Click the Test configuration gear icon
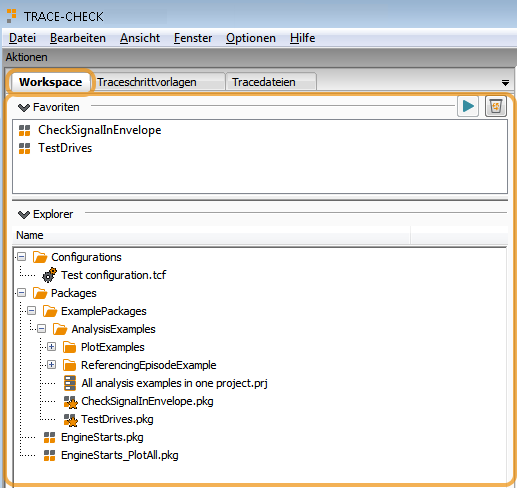This screenshot has width=517, height=488. pyautogui.click(x=49, y=275)
